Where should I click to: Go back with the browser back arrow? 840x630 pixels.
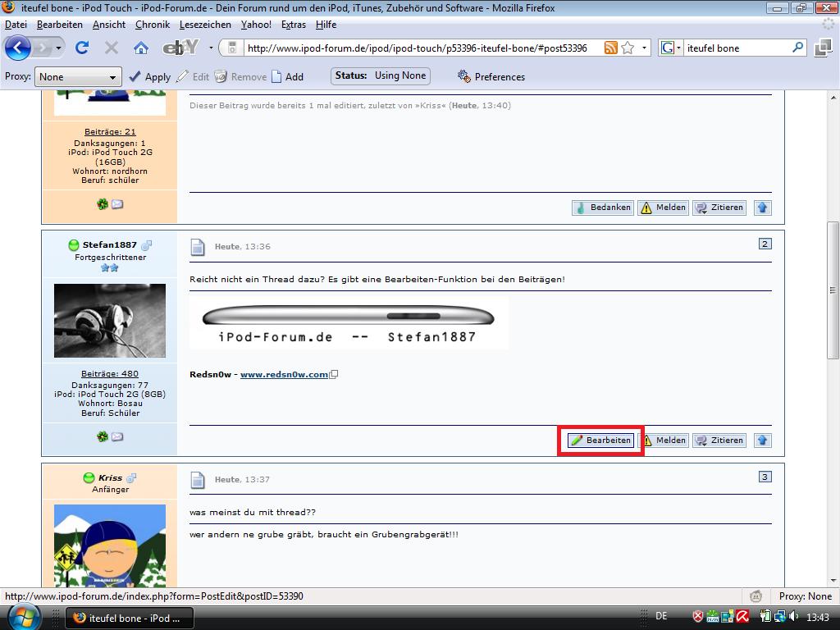point(18,48)
